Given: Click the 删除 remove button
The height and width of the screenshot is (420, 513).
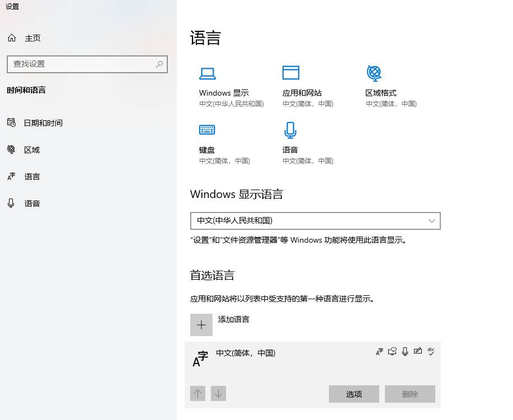Looking at the screenshot, I should pos(410,394).
